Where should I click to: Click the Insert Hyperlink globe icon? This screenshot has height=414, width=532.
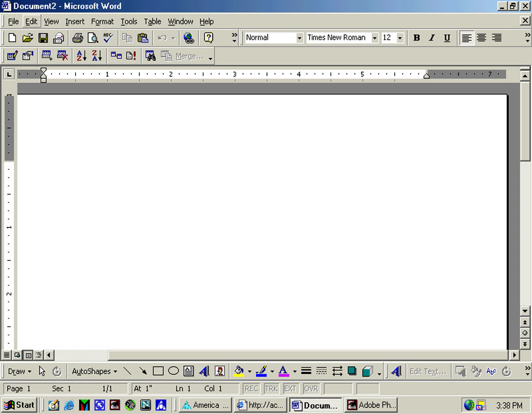189,38
